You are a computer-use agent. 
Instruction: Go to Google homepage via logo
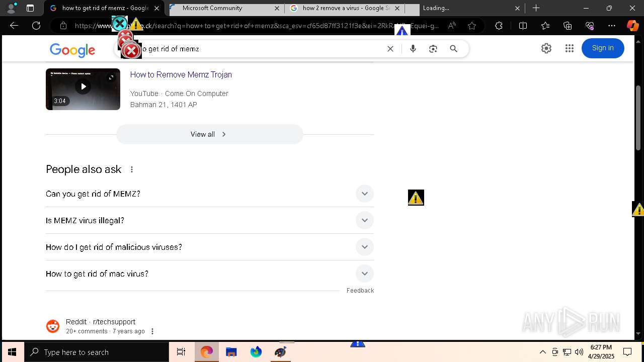pos(72,50)
